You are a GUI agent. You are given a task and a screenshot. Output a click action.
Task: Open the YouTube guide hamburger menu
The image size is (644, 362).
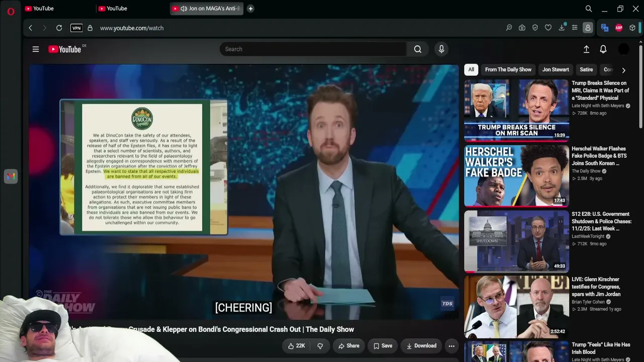36,49
